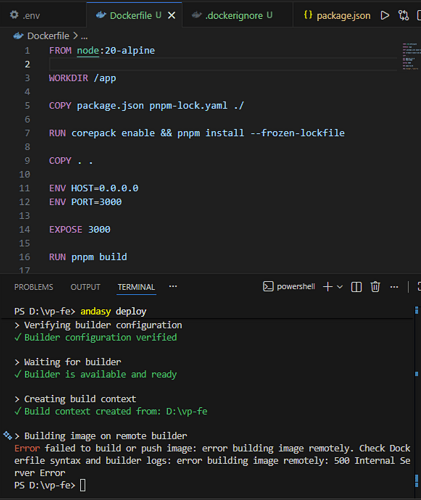Click the Docker whale icon on Dockerfile tab
The image size is (421, 500).
click(101, 15)
